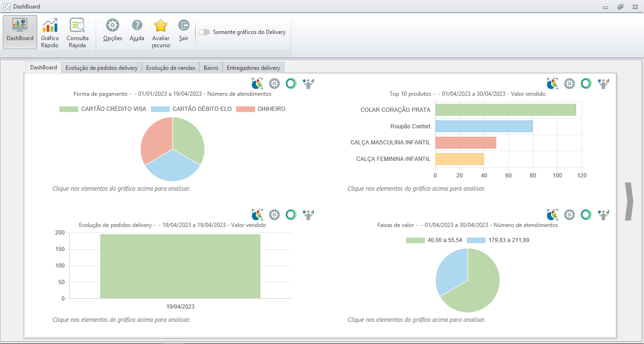
Task: Select the Entregadores delivery tab
Action: pos(253,68)
